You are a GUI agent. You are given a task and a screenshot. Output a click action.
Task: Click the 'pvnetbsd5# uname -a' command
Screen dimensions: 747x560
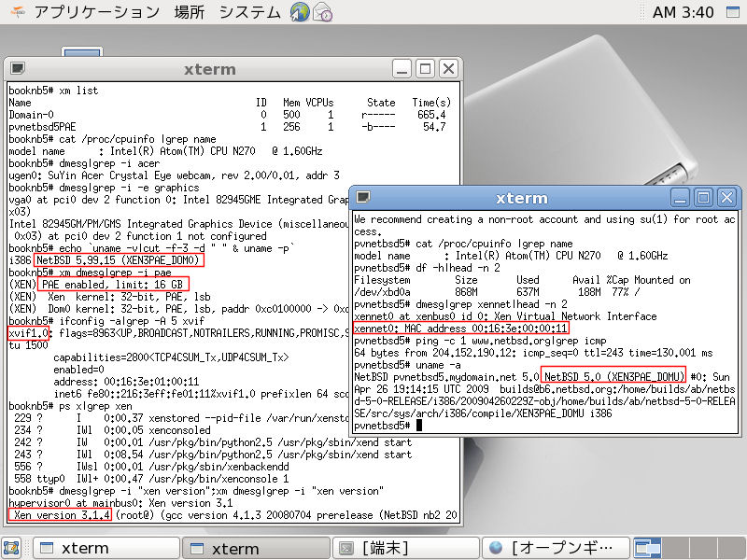tap(407, 365)
